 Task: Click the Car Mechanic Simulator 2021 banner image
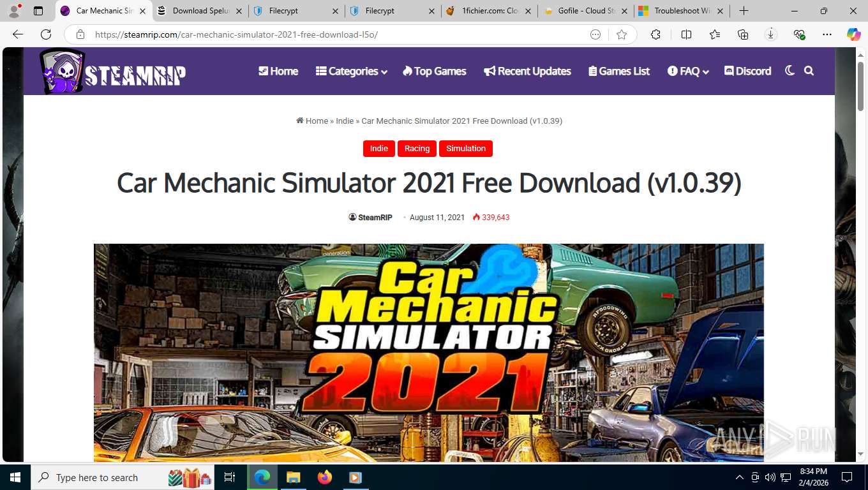(429, 352)
